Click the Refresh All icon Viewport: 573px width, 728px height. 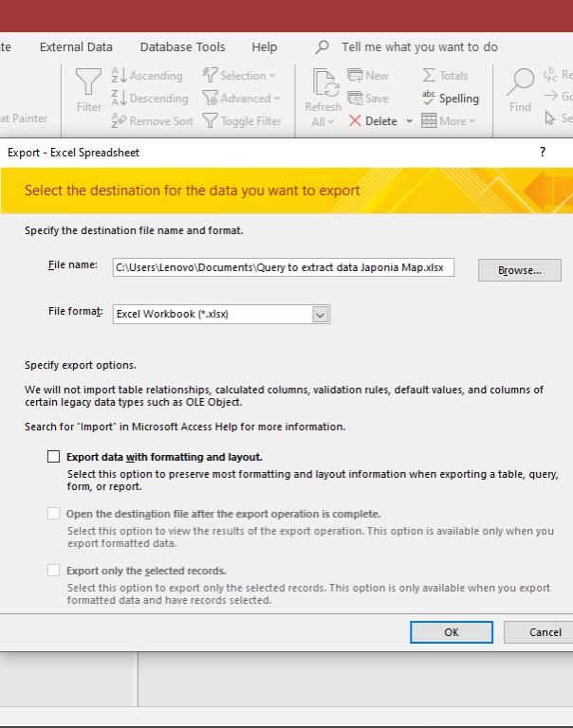324,83
